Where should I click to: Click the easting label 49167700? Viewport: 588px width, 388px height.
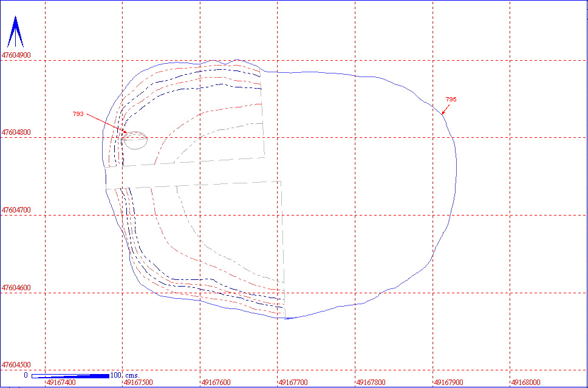point(293,383)
